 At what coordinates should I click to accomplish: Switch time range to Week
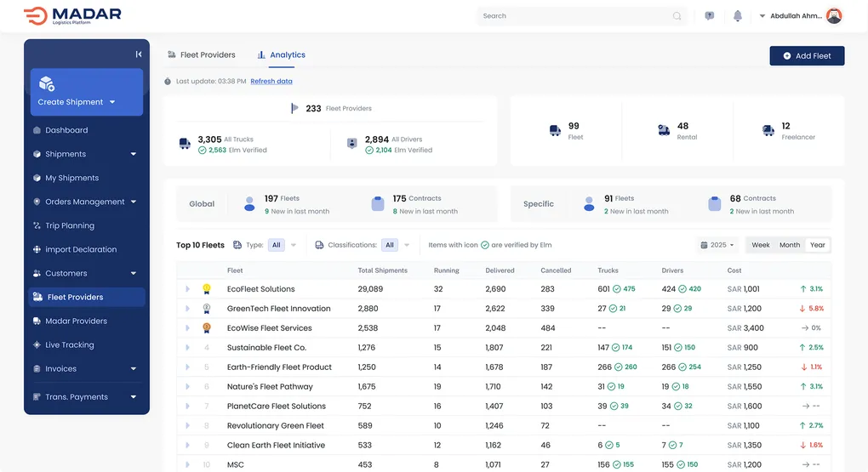[x=761, y=245]
